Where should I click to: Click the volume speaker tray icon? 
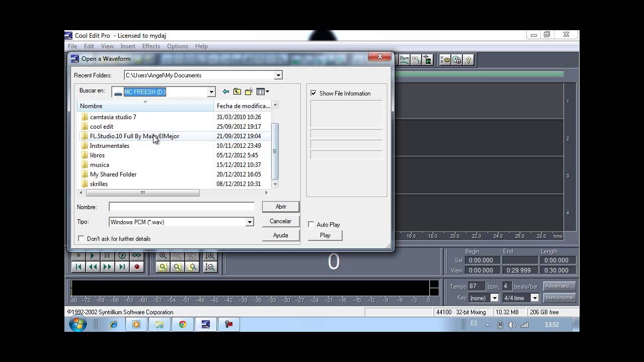[512, 325]
